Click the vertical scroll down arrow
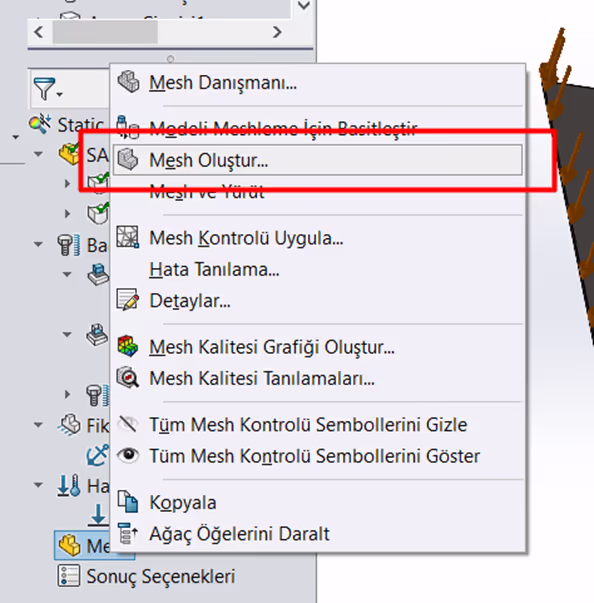This screenshot has height=603, width=594. point(304,7)
